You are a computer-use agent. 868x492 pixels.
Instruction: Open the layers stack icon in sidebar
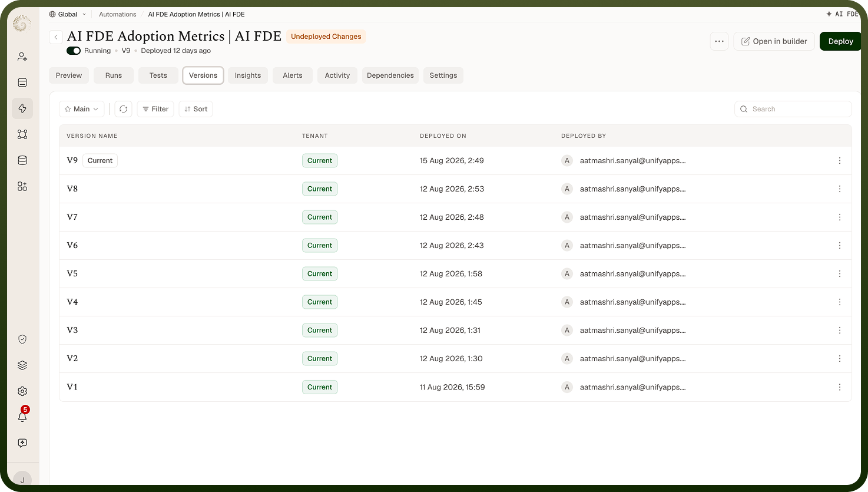tap(22, 365)
